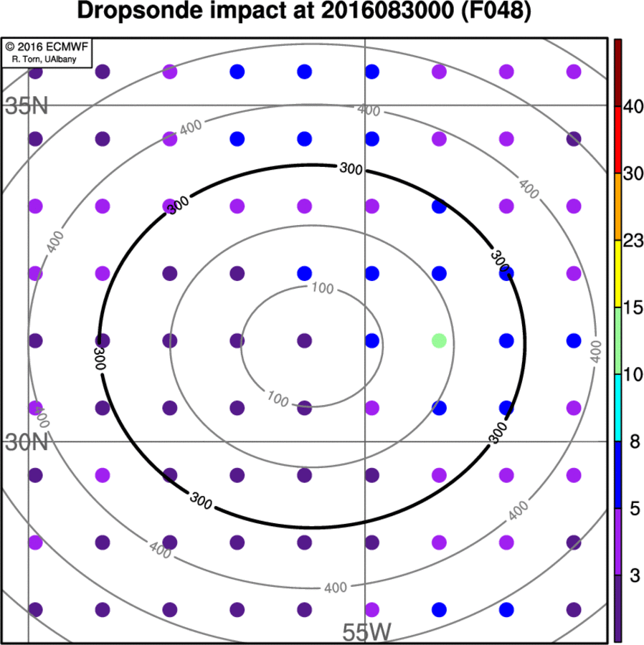Select the red colorbar segment between 30 and 40
The image size is (644, 645).
[617, 140]
